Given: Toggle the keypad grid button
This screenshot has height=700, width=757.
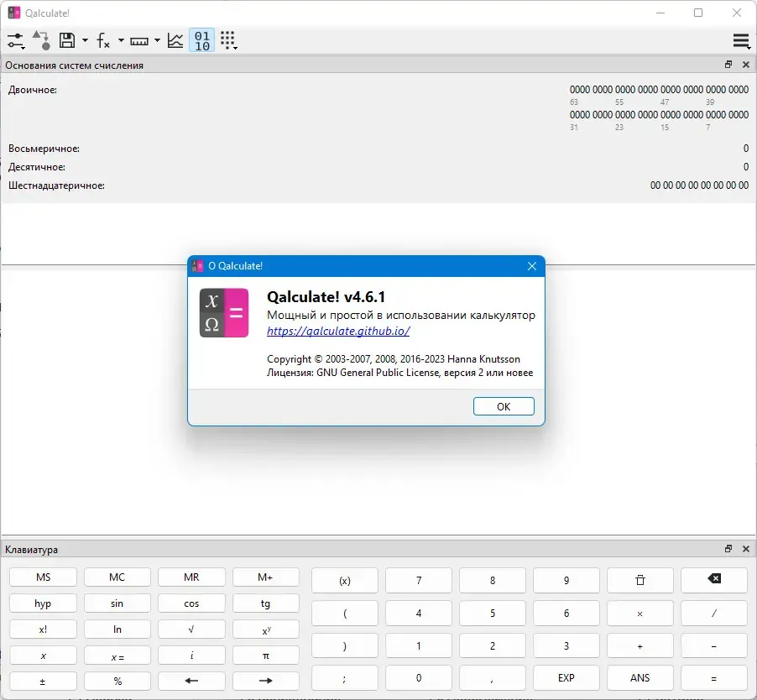Looking at the screenshot, I should point(228,40).
